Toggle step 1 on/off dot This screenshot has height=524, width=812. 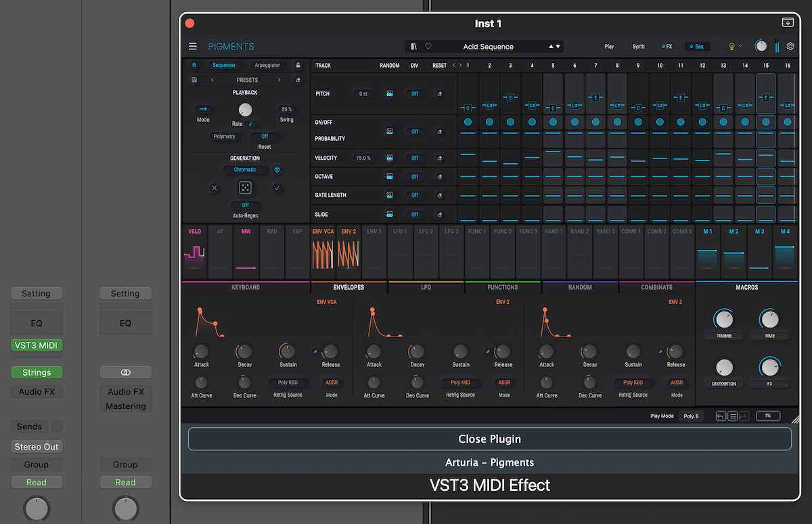(x=468, y=123)
